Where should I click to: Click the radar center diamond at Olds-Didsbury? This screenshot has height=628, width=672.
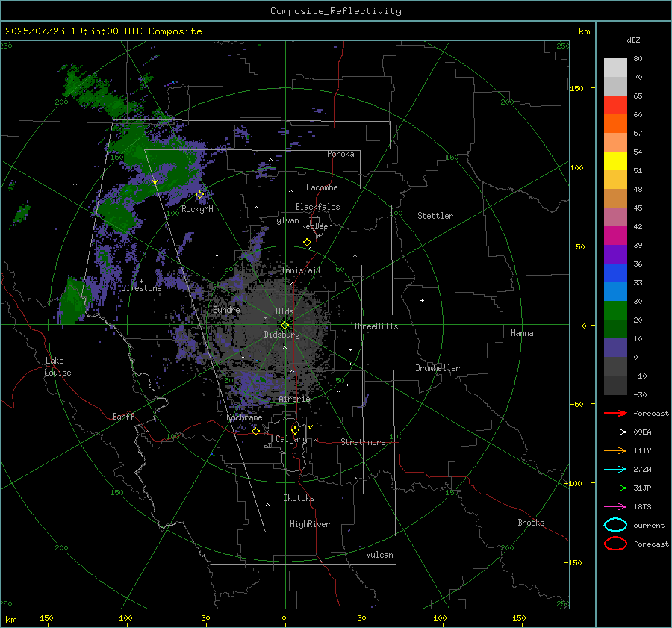coord(284,325)
